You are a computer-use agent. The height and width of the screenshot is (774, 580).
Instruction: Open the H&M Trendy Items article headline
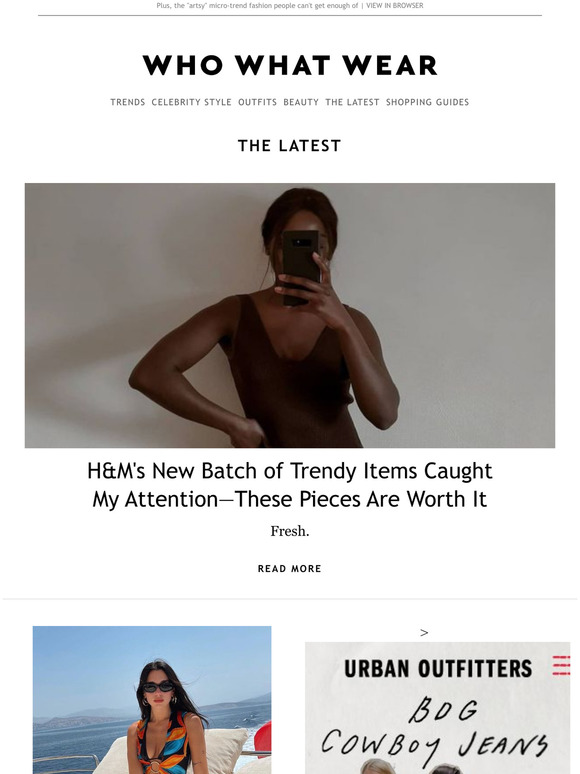290,485
